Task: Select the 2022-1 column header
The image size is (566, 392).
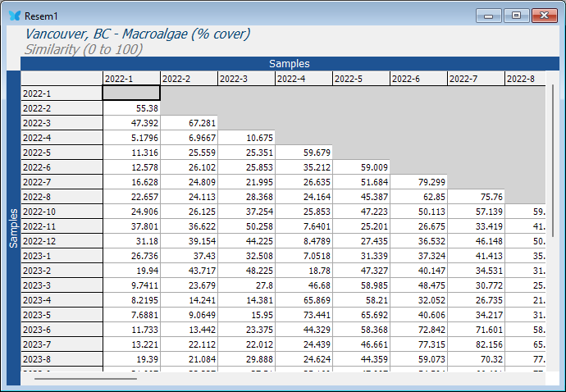Action: 131,79
